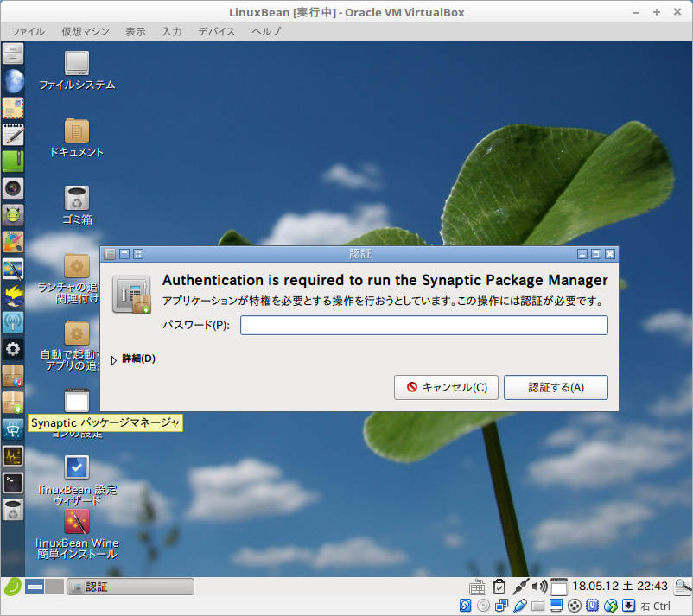Focus the パスワード(P) input field
This screenshot has height=616, width=693.
click(424, 325)
